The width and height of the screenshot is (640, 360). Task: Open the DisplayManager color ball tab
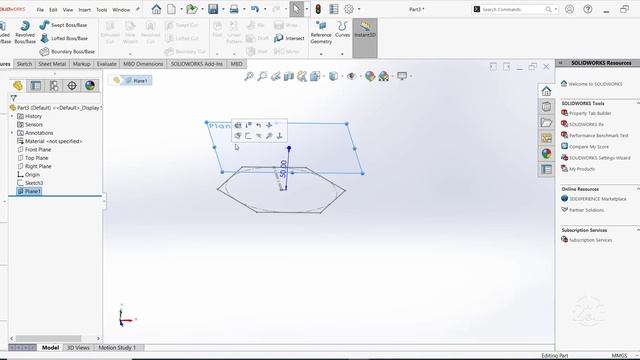point(90,85)
